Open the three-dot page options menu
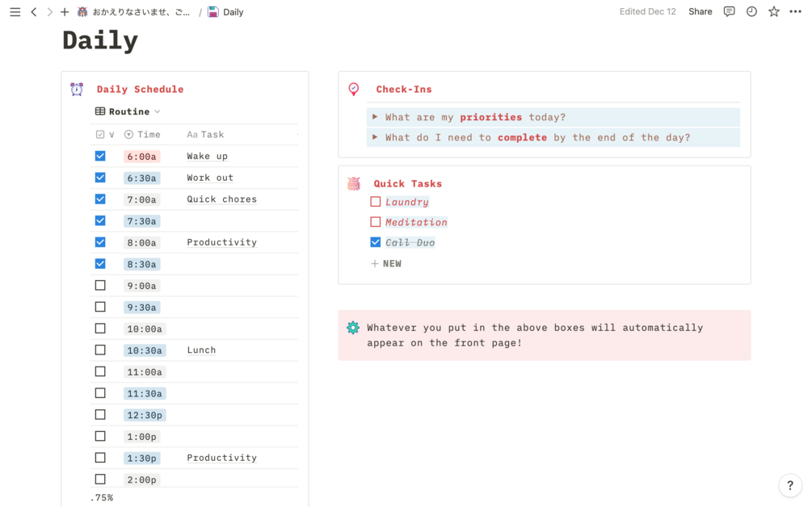Viewport: 812px width, 507px height. click(796, 12)
